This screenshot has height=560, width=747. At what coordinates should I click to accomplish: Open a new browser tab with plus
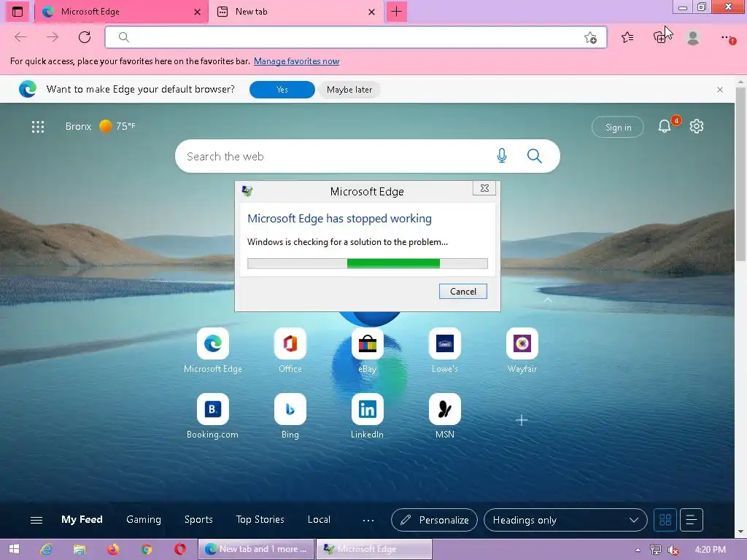(x=396, y=12)
